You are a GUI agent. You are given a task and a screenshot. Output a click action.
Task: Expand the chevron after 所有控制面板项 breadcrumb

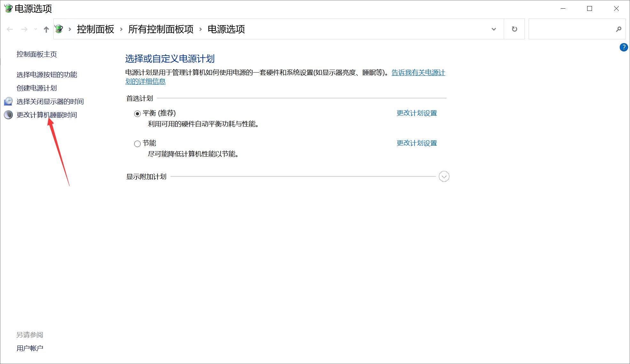(x=200, y=29)
